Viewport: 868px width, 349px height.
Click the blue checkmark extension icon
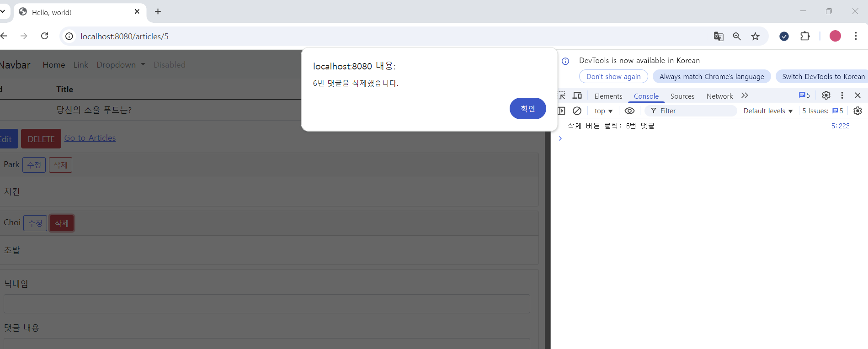tap(784, 36)
